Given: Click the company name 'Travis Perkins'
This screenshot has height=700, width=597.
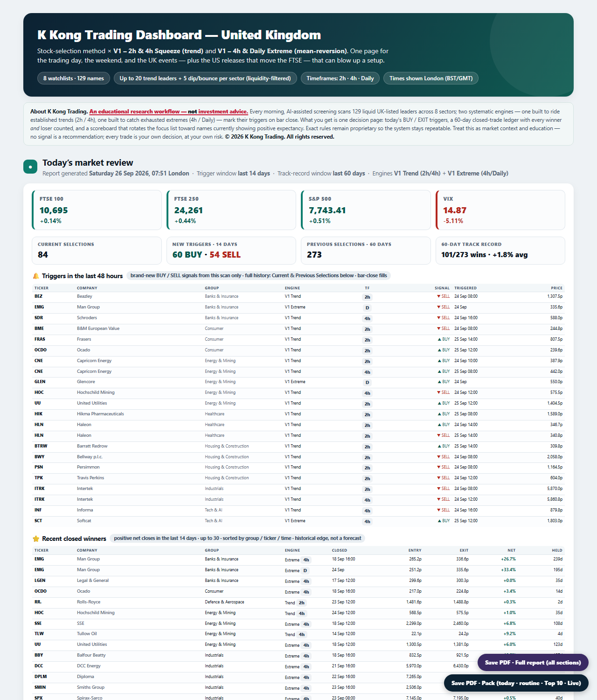Looking at the screenshot, I should pyautogui.click(x=90, y=478).
